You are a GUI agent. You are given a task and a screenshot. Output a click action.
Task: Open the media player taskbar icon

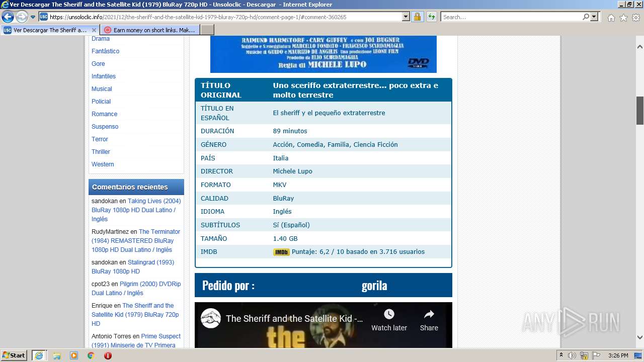(74, 355)
